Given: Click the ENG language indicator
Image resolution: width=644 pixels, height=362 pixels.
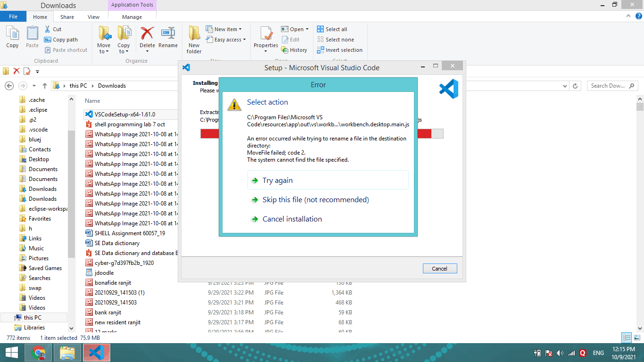Looking at the screenshot, I should coord(598,353).
